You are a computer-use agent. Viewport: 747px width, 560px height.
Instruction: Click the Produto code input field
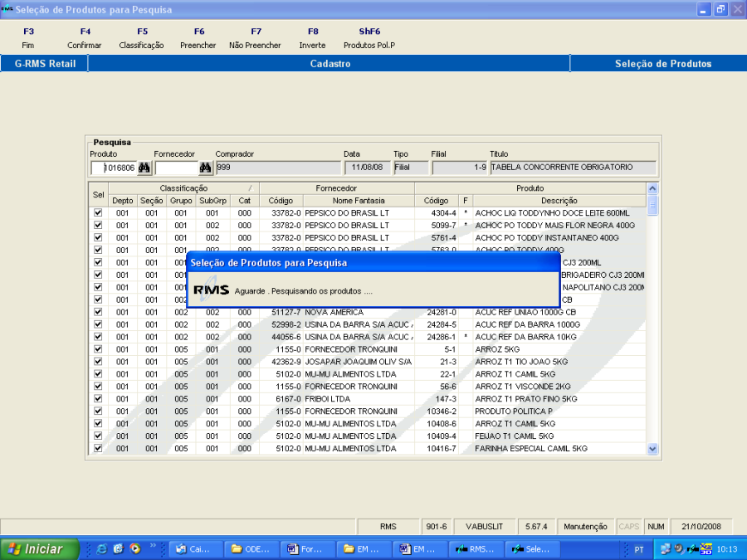pyautogui.click(x=114, y=168)
